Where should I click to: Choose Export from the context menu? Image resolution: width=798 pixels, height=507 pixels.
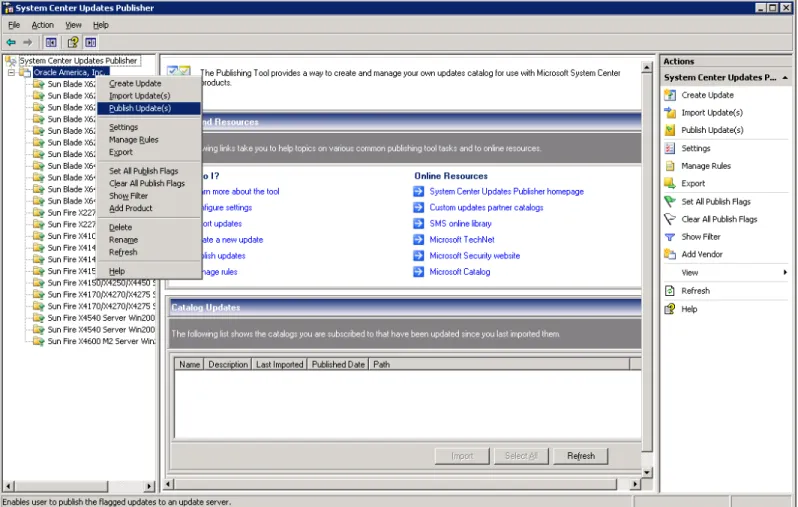tap(149, 152)
